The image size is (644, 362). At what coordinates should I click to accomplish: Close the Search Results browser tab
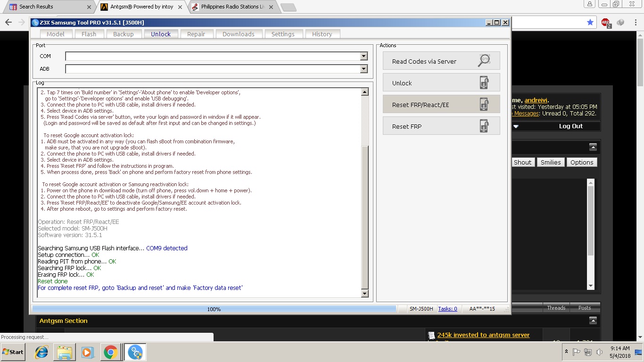pos(90,7)
